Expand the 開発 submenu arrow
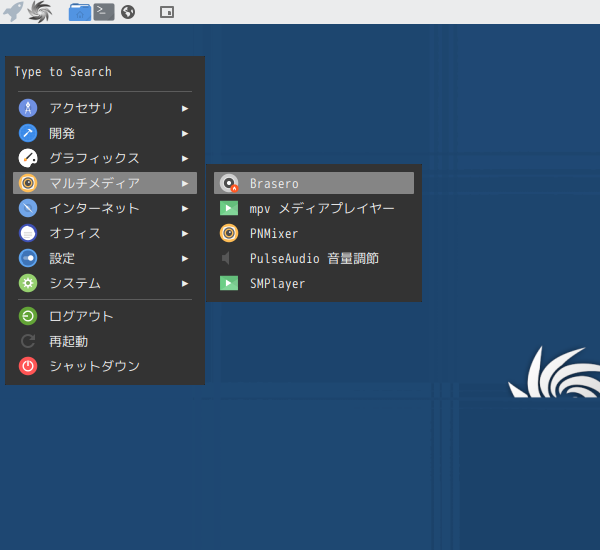 pyautogui.click(x=185, y=133)
